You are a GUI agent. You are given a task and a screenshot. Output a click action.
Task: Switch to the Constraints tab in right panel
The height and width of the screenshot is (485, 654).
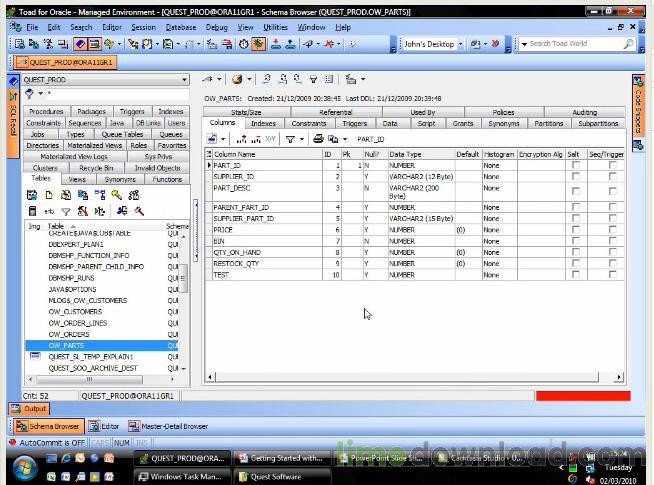pos(309,124)
